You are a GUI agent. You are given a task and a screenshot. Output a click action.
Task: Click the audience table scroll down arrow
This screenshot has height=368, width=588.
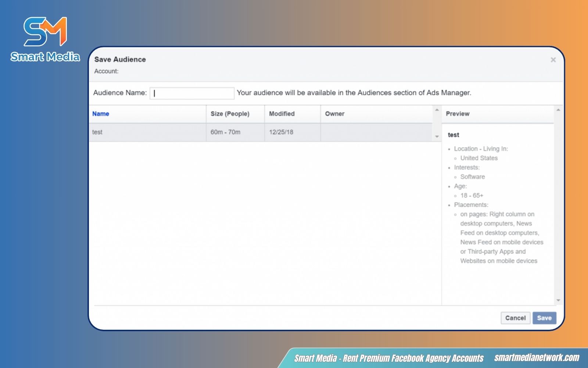click(437, 137)
